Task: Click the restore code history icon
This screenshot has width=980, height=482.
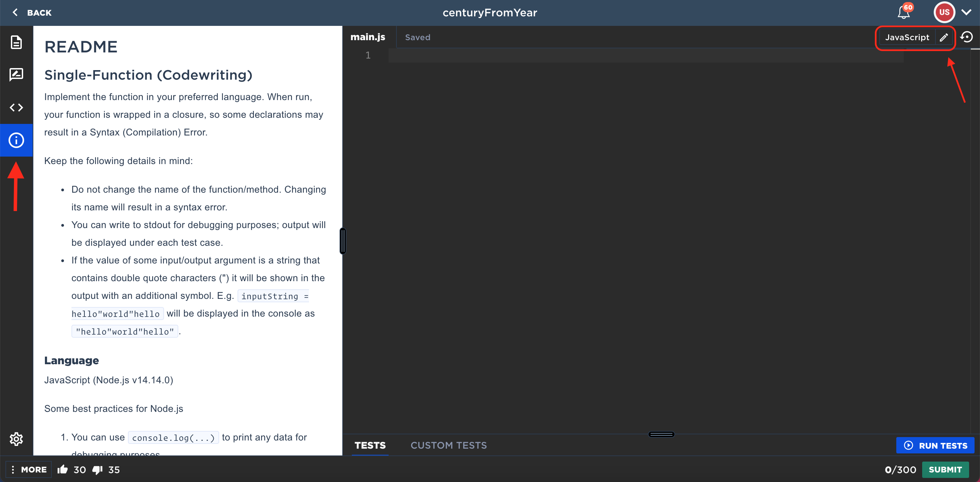Action: pos(966,37)
